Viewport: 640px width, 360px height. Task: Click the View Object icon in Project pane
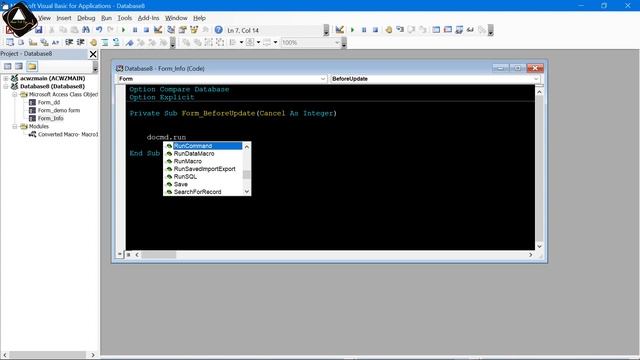coord(19,66)
